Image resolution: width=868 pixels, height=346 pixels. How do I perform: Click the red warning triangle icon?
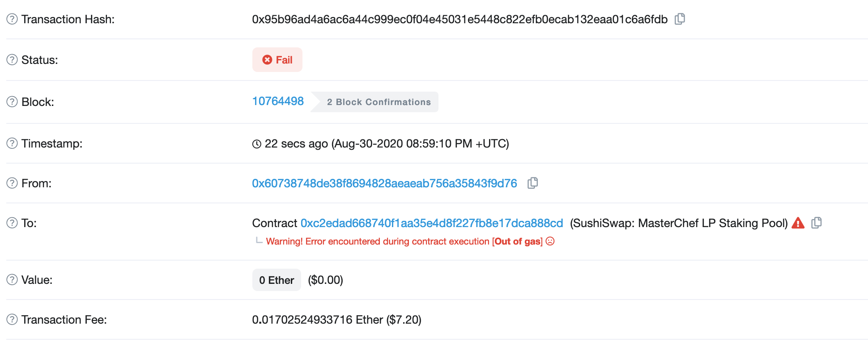[798, 223]
